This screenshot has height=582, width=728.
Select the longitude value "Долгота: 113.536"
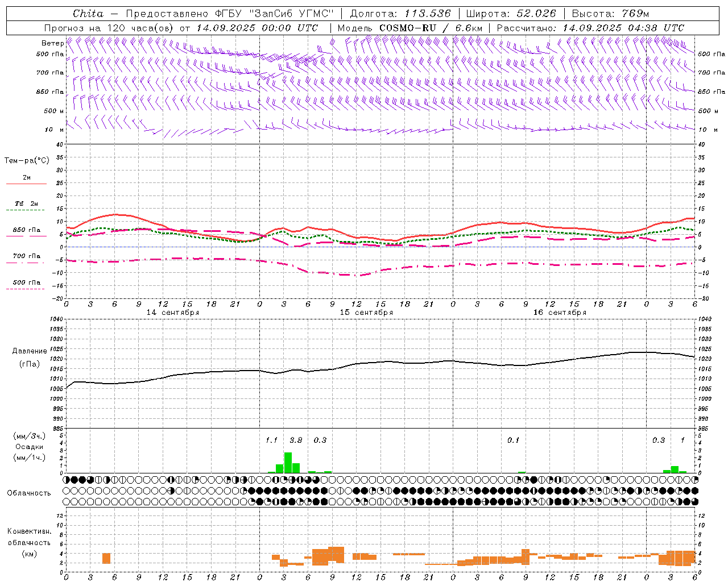tap(400, 14)
